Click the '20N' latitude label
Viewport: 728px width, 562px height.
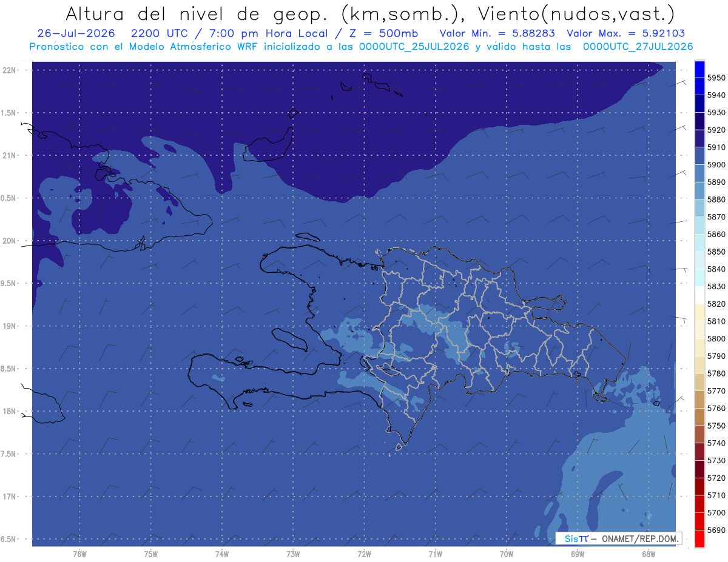pyautogui.click(x=10, y=241)
